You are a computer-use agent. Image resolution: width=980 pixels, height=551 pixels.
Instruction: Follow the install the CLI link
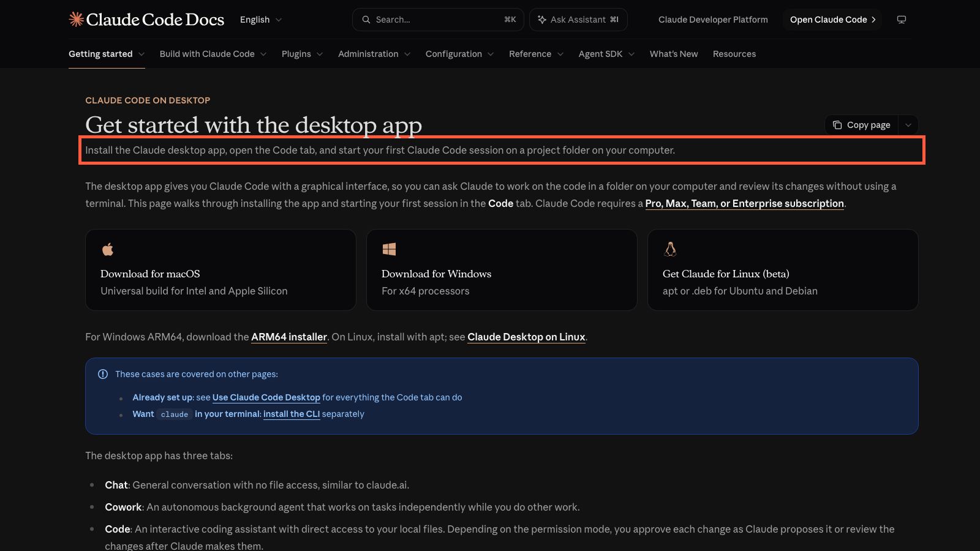[292, 414]
